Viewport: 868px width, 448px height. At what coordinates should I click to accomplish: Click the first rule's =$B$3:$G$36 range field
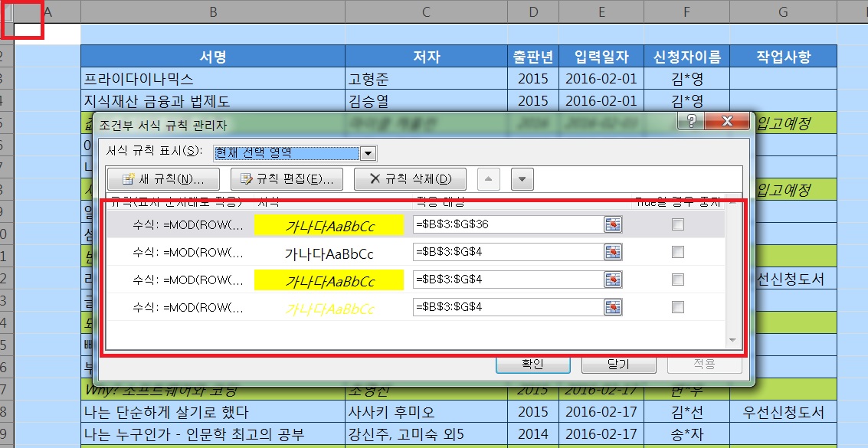click(x=506, y=224)
